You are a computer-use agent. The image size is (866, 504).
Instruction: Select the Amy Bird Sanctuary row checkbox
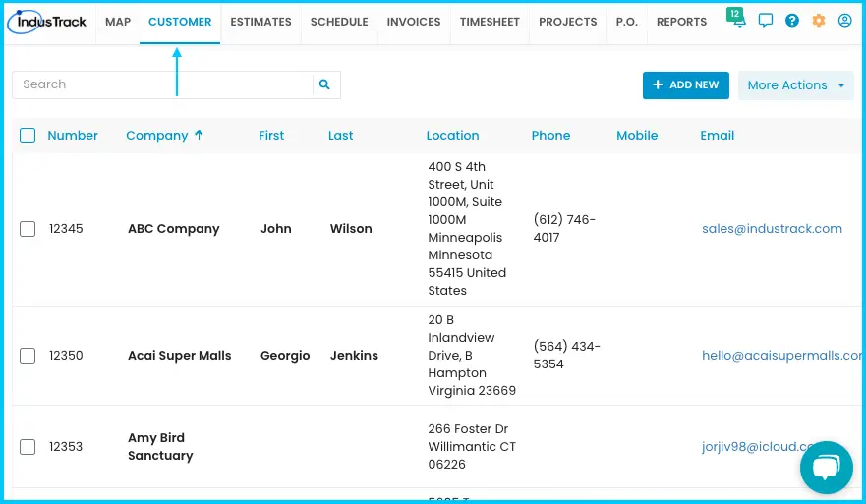coord(28,447)
